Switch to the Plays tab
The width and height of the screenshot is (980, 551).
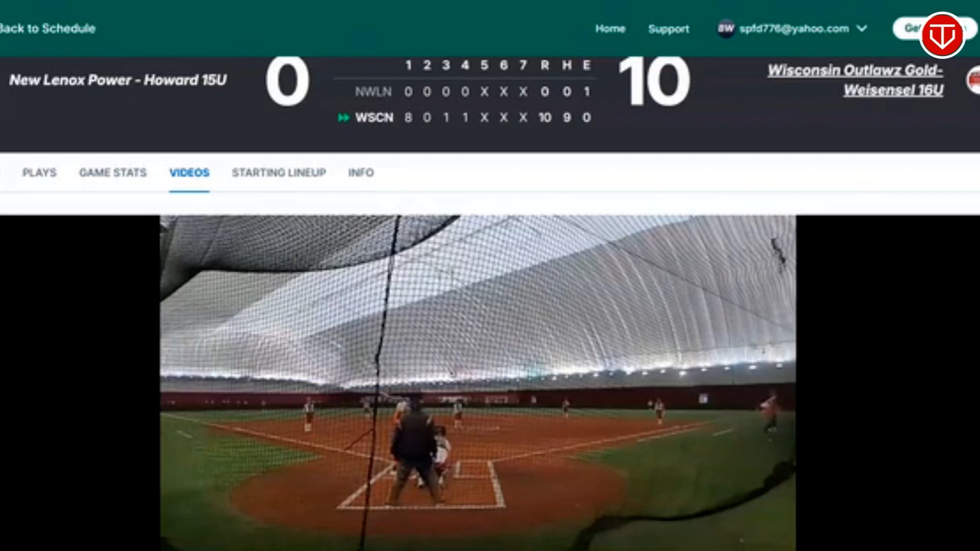coord(39,172)
